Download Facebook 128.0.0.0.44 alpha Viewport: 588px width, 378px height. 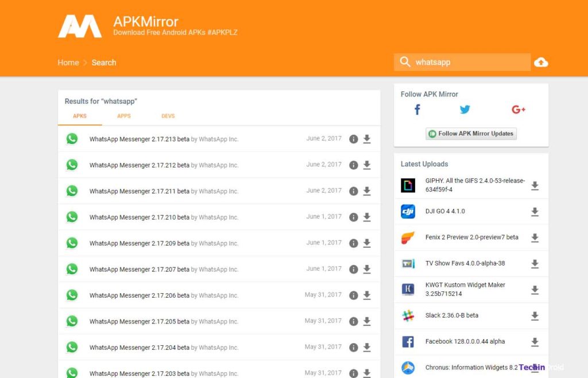point(535,342)
